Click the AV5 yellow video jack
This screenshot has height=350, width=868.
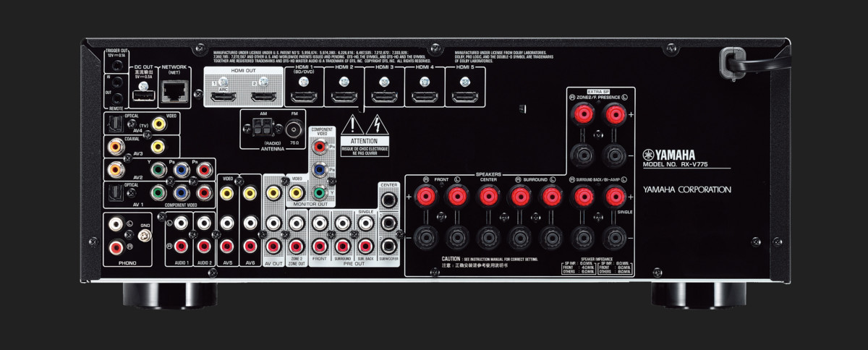click(227, 193)
